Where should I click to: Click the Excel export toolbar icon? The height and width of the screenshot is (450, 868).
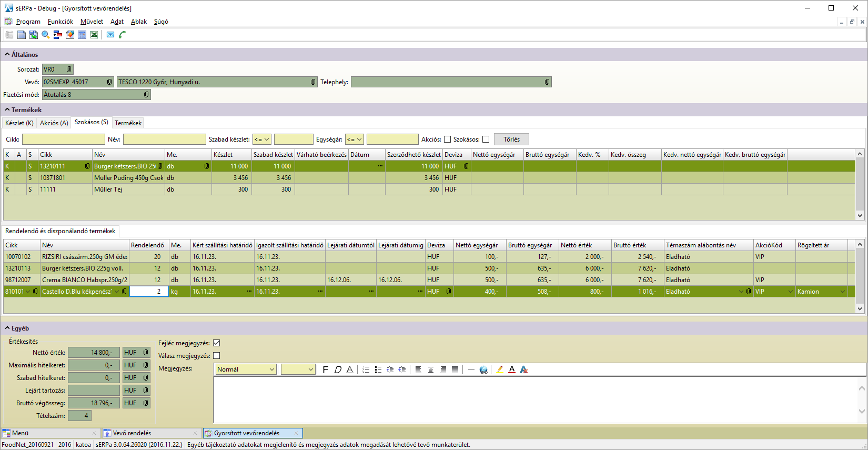[94, 35]
